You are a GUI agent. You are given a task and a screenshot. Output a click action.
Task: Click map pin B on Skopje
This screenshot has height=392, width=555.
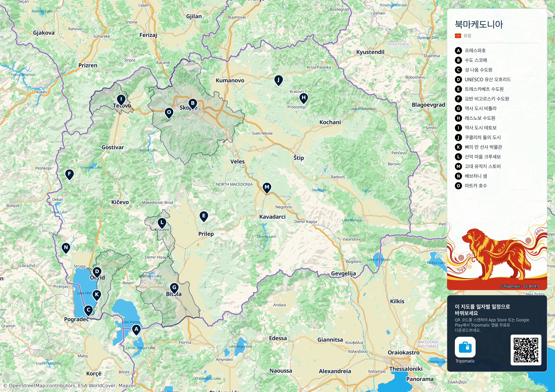(193, 104)
